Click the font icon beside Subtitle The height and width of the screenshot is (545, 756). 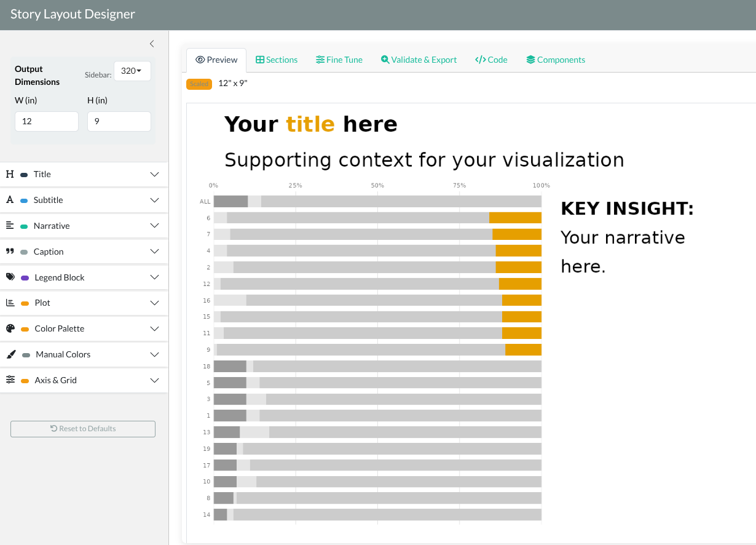10,200
